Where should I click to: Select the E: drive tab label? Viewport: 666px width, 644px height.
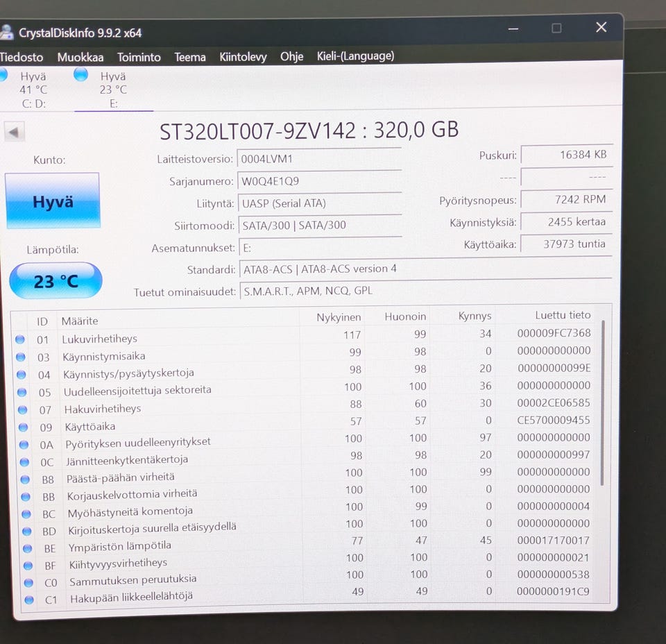(113, 103)
